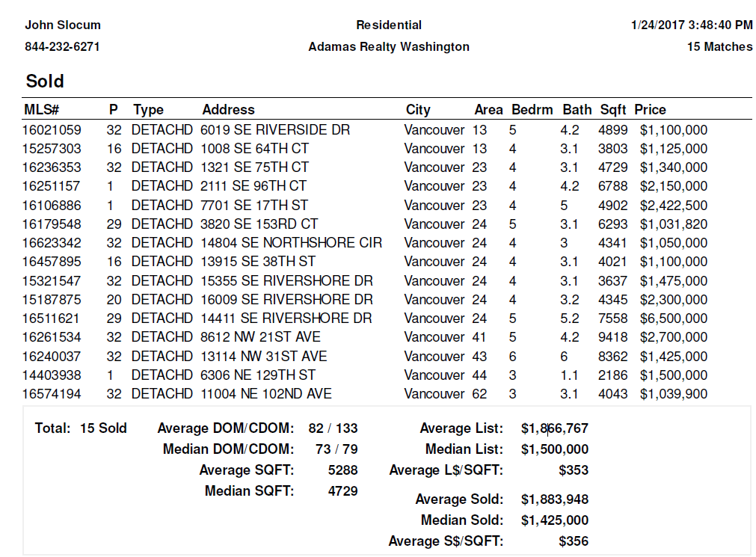Click the Price column header
The image size is (756, 557).
[650, 110]
